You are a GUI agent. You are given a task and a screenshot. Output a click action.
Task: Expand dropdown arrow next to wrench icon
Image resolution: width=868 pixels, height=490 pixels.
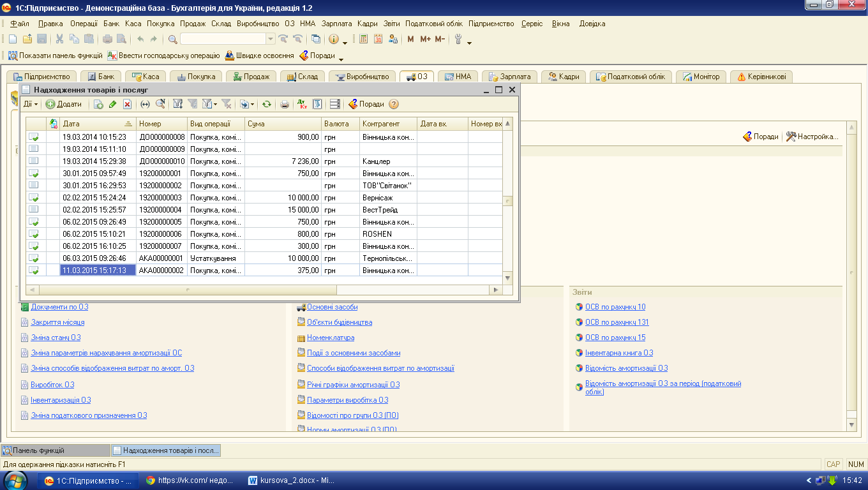point(469,42)
